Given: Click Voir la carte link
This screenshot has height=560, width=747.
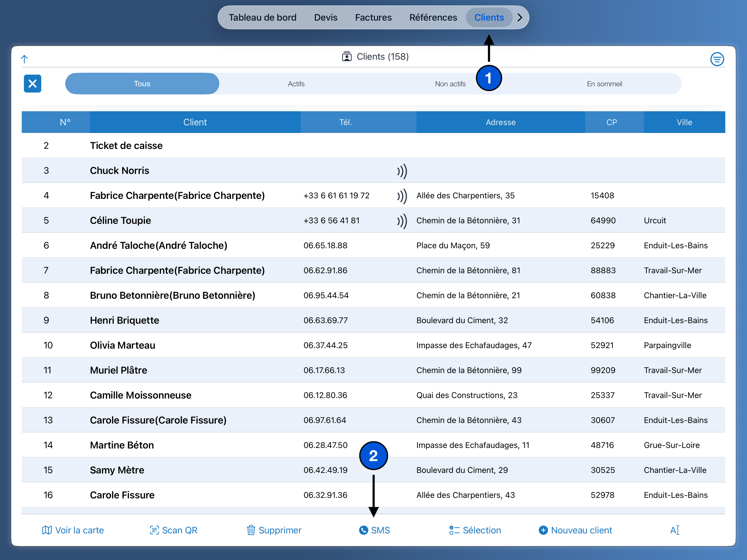Looking at the screenshot, I should pos(73,530).
